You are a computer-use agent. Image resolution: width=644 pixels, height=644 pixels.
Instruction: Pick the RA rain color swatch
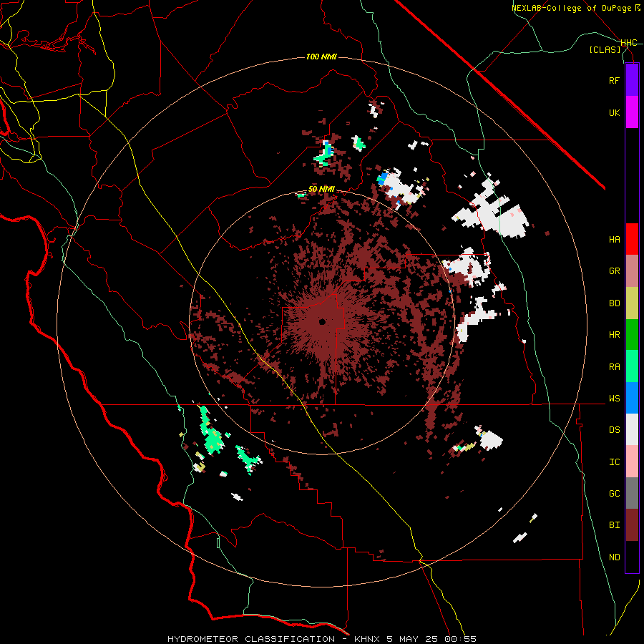click(632, 366)
